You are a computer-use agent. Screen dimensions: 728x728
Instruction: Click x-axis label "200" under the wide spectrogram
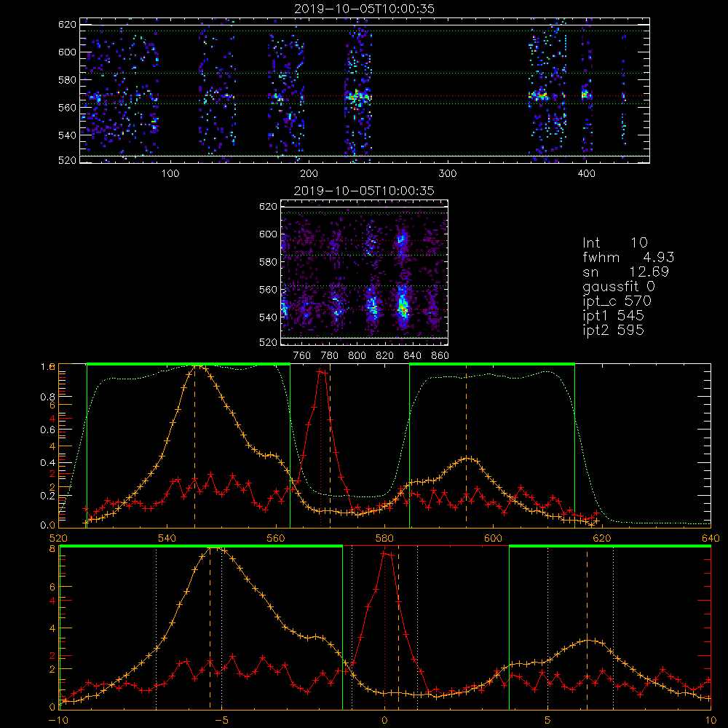coord(309,174)
